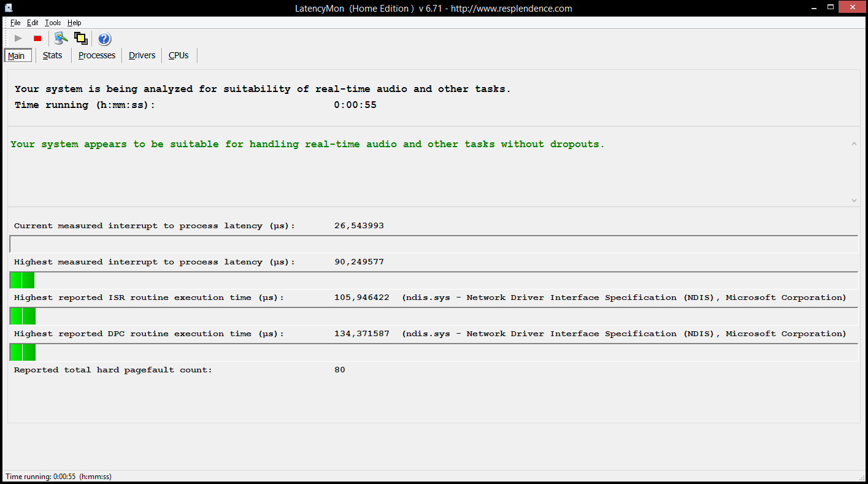
Task: Open help via the blue question mark icon
Action: pos(104,39)
